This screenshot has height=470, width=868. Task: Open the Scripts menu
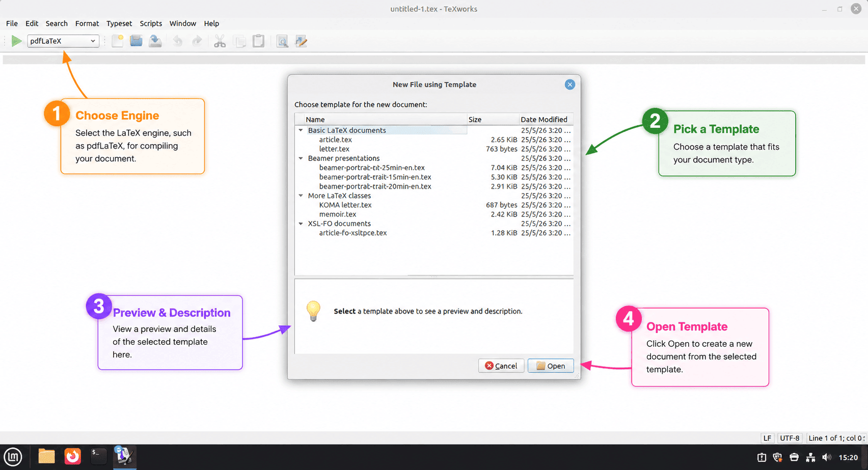[x=151, y=23]
